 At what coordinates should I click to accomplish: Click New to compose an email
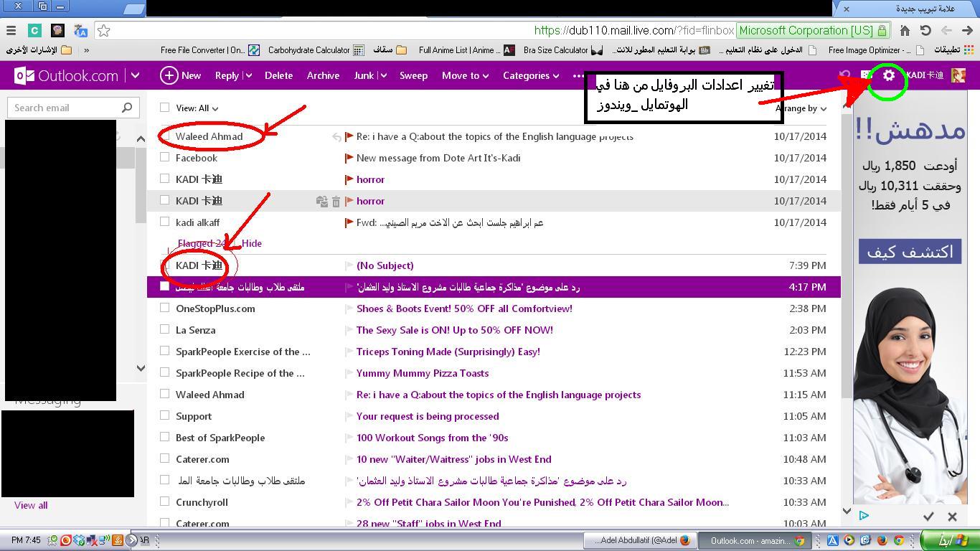181,75
